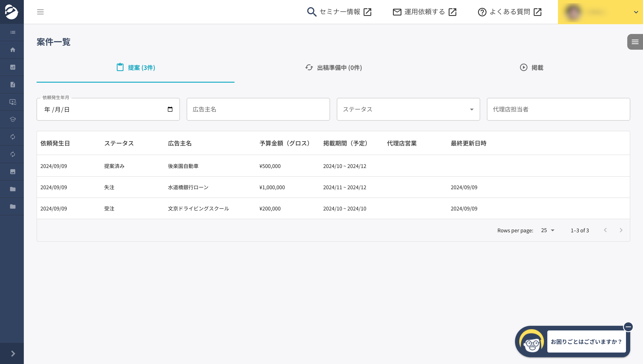Click the home icon in sidebar
Viewport: 643px width, 364px height.
(13, 50)
